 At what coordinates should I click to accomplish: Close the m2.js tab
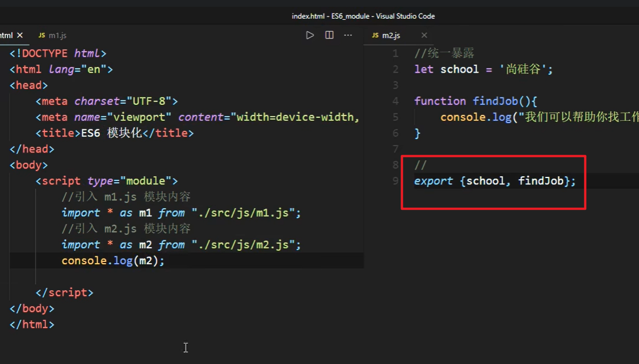coord(424,35)
